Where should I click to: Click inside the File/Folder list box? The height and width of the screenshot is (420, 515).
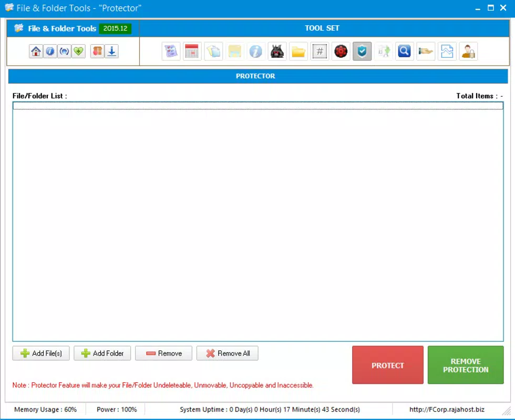258,222
